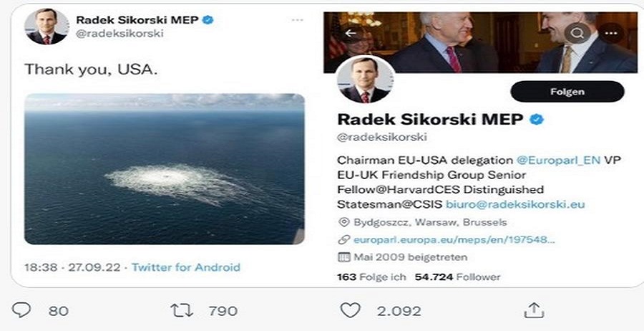This screenshot has width=644, height=331.
Task: Open the large profile picture
Action: tap(364, 80)
